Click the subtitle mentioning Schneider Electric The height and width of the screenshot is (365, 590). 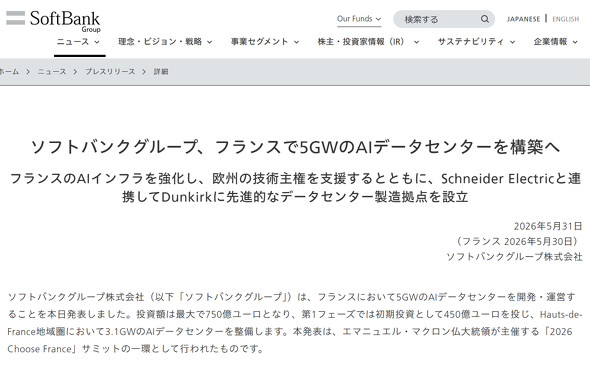click(x=295, y=187)
